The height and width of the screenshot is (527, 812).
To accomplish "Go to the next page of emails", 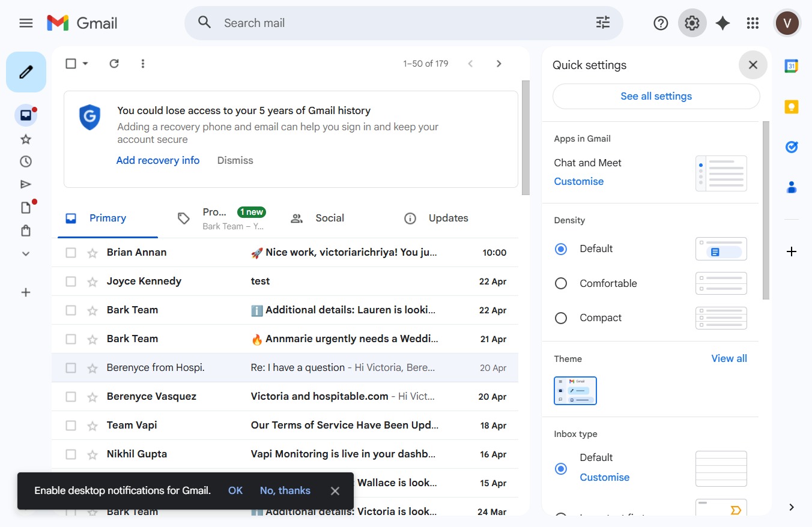I will pyautogui.click(x=499, y=64).
